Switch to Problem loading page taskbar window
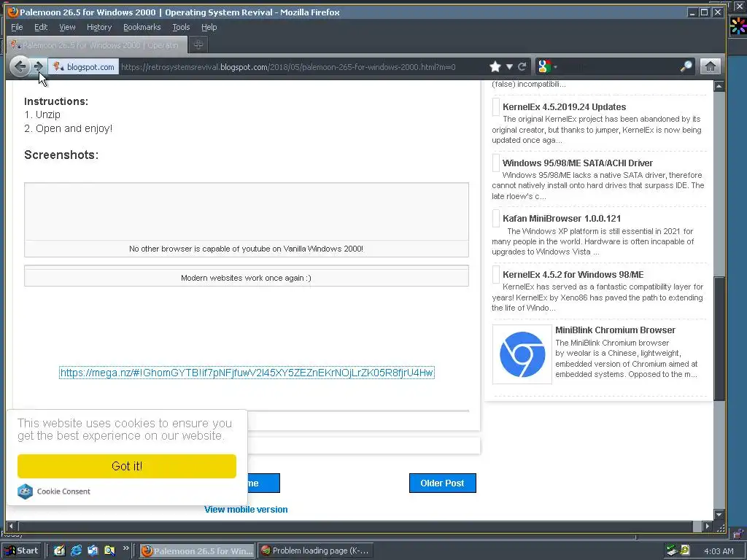747x560 pixels. pos(315,551)
